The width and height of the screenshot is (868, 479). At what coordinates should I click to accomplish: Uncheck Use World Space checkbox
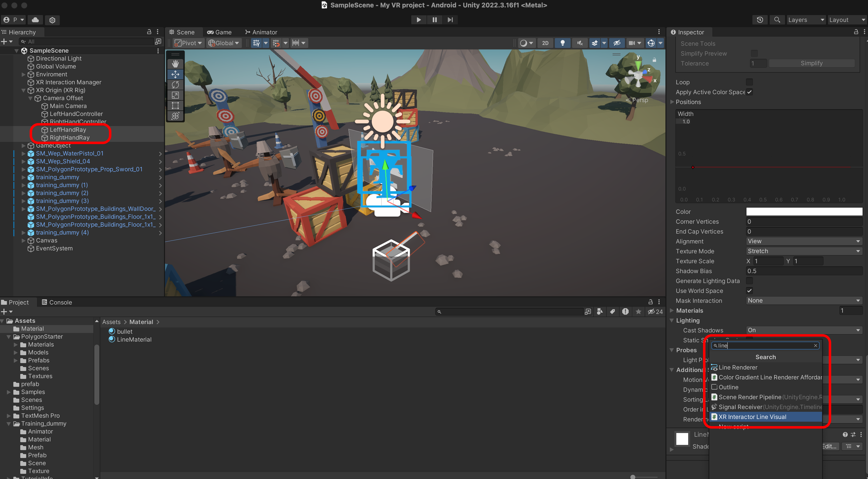(x=749, y=291)
